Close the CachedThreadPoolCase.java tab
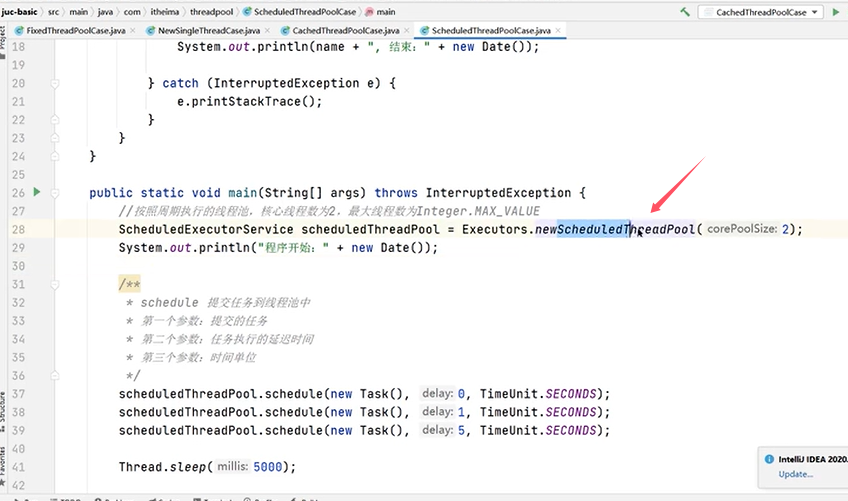 point(407,31)
